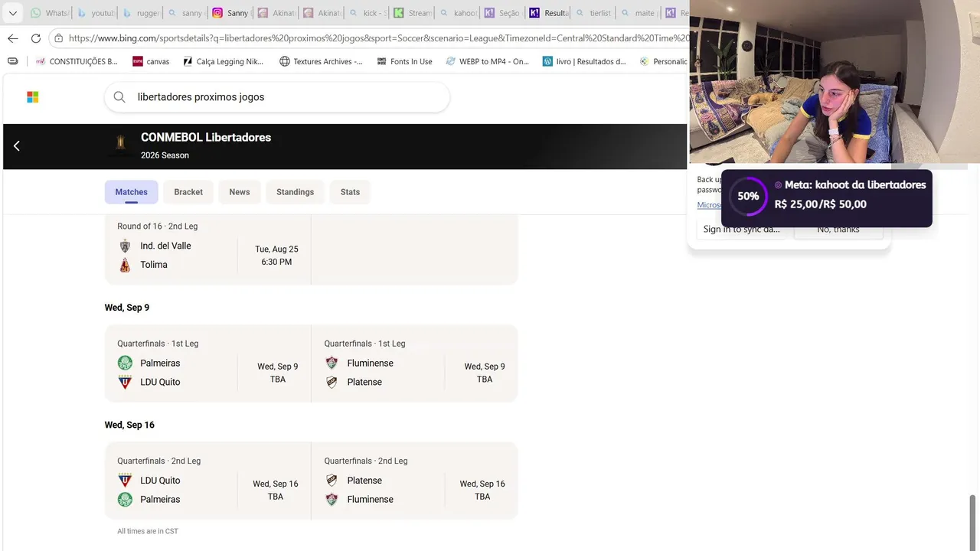The width and height of the screenshot is (980, 551).
Task: Click the WordPress icon of livro bookmark
Action: (547, 61)
